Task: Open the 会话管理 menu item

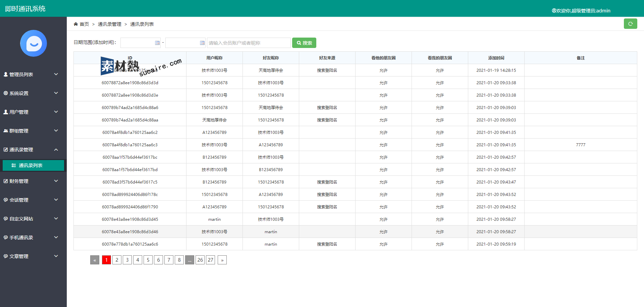Action: pyautogui.click(x=19, y=200)
